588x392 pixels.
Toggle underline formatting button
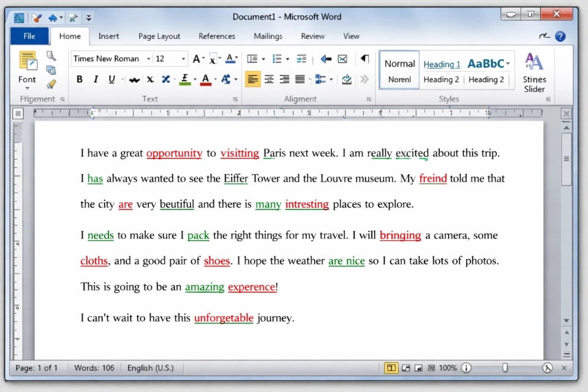tap(111, 80)
